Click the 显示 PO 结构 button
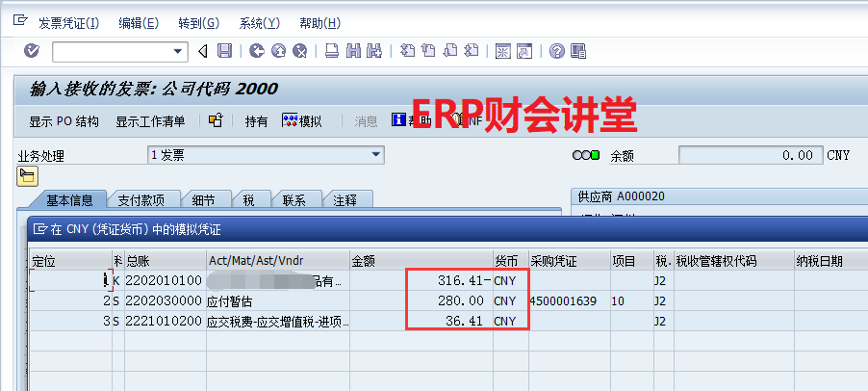This screenshot has height=391, width=868. pos(64,121)
